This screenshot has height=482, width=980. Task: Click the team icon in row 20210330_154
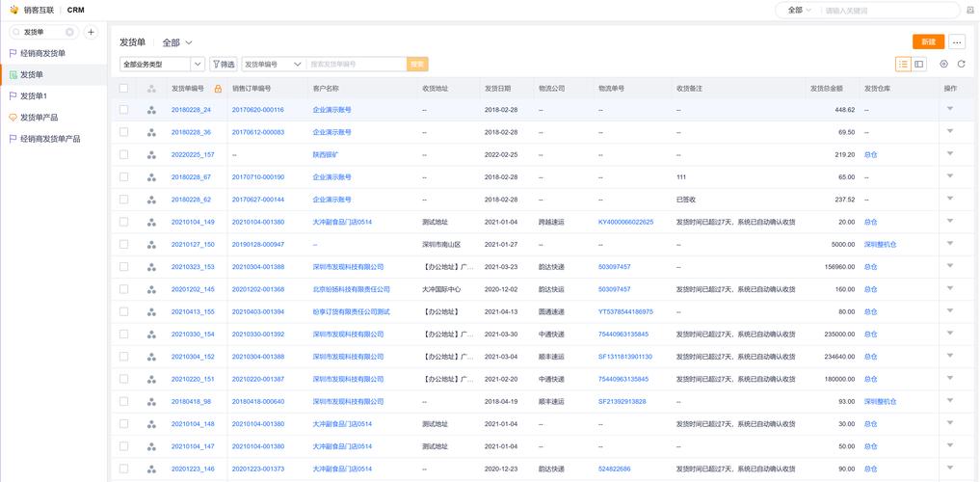(151, 335)
